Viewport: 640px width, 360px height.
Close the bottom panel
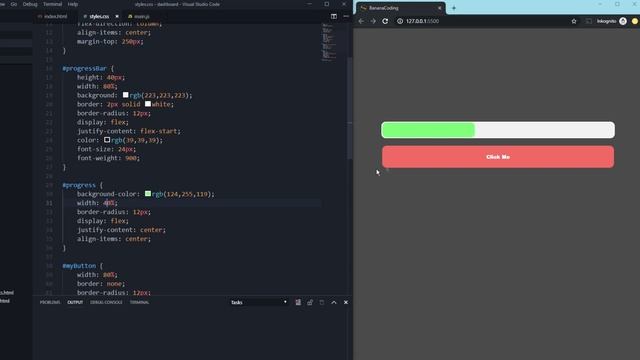(x=346, y=302)
